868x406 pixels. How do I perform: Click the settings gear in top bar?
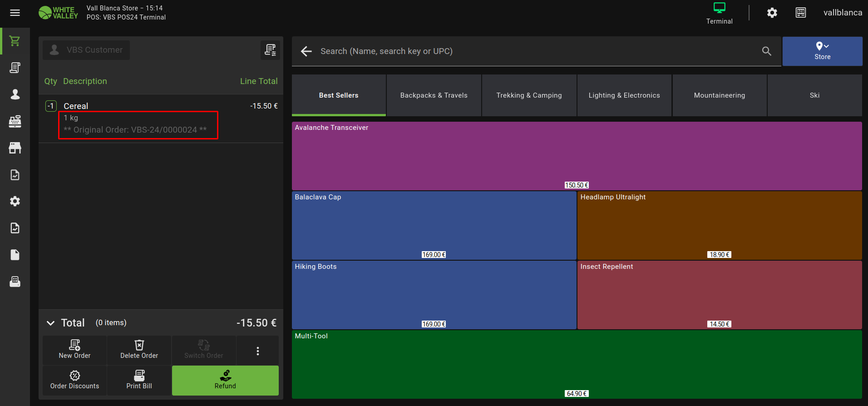tap(772, 13)
